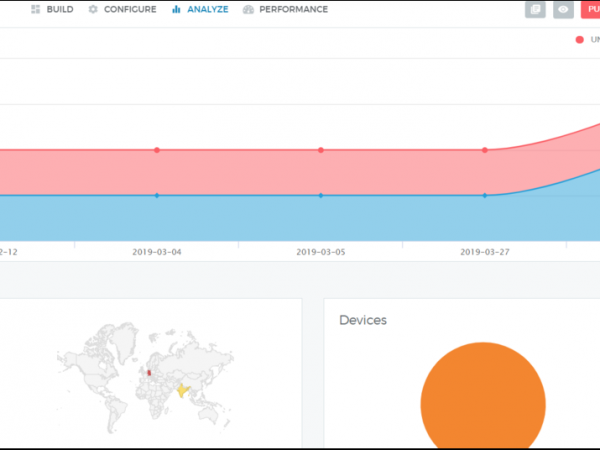Go to the Performance tab
The height and width of the screenshot is (450, 600).
(293, 10)
